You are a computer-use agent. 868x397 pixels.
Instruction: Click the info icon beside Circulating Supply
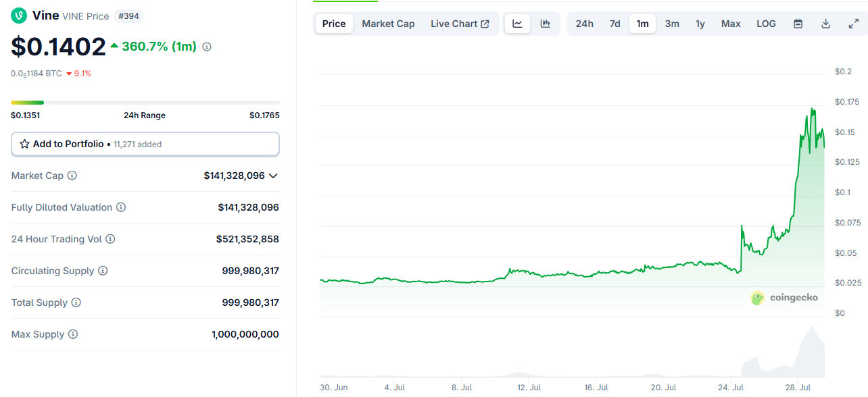pos(103,271)
